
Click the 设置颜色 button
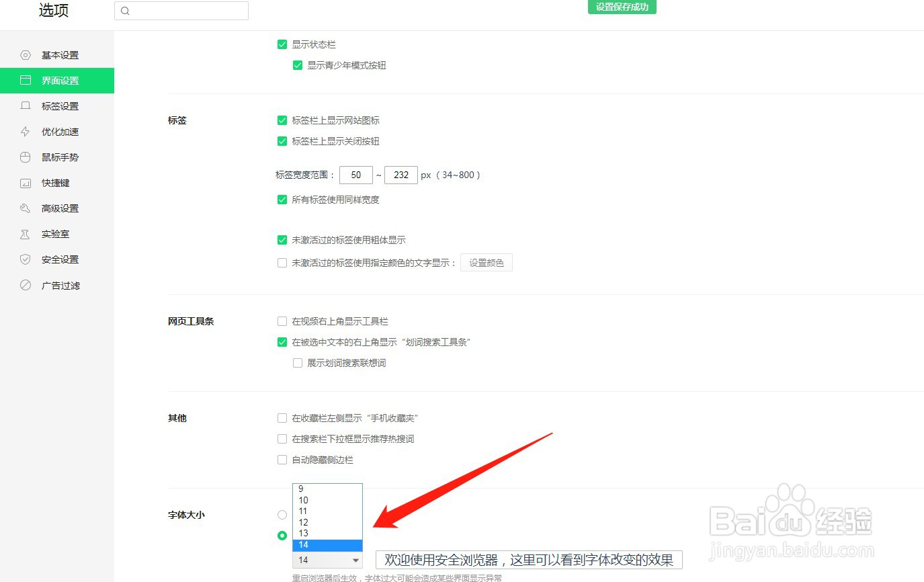pyautogui.click(x=486, y=262)
